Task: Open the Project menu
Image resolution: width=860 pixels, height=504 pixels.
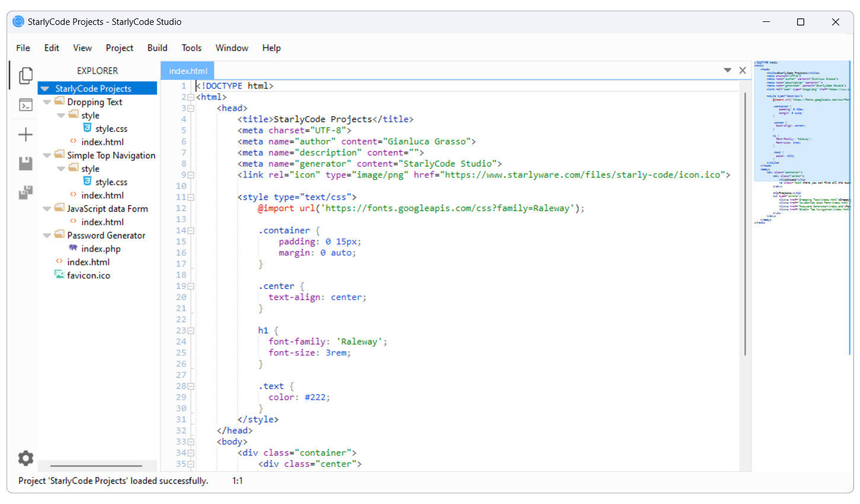Action: click(x=120, y=48)
